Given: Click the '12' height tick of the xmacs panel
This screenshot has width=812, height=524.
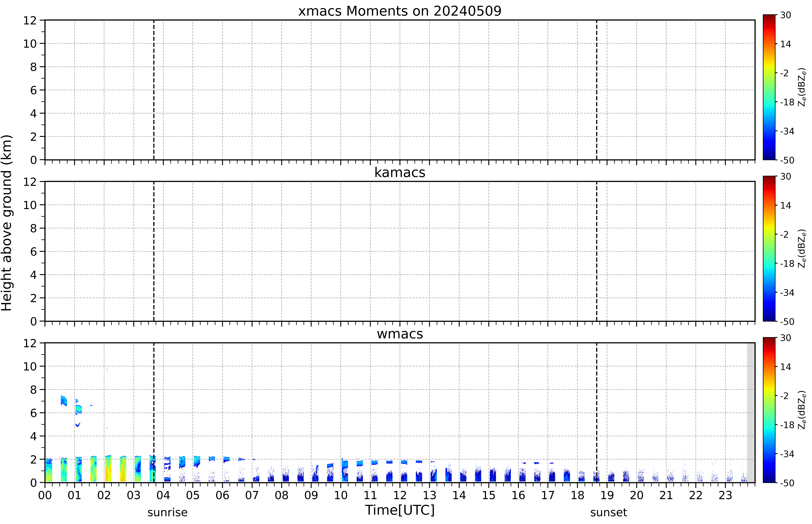Looking at the screenshot, I should [x=30, y=20].
